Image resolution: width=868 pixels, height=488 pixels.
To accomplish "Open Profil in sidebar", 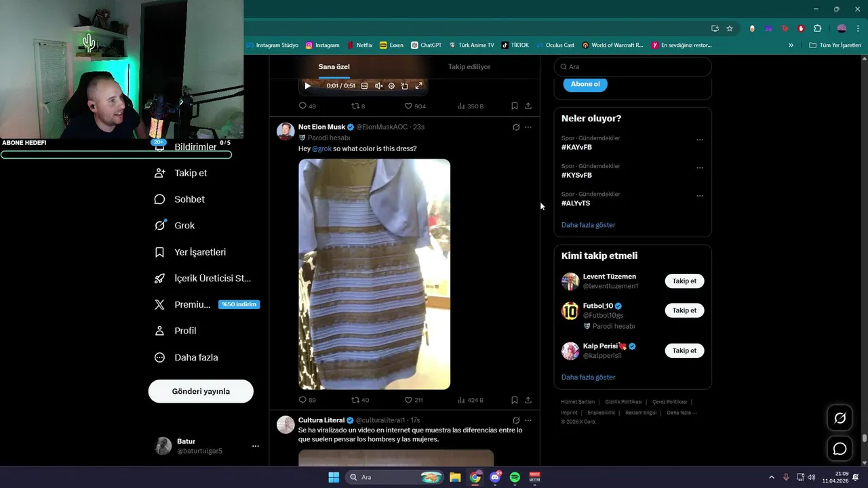I will click(x=176, y=331).
